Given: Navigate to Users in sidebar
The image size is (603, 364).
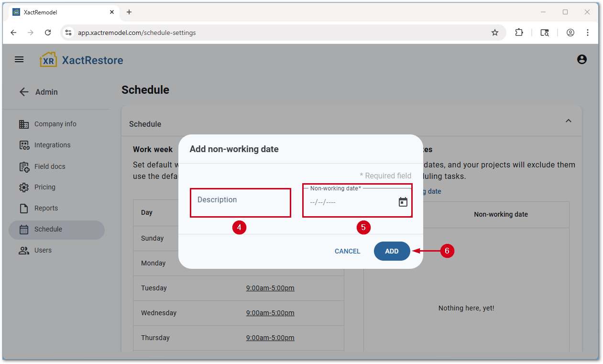Looking at the screenshot, I should tap(43, 250).
